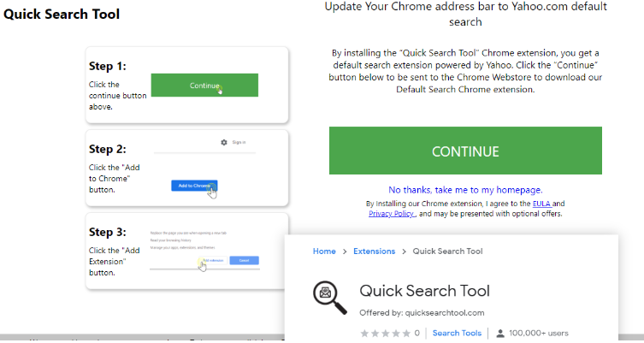Click the star rating icons
644x343 pixels.
pos(385,333)
